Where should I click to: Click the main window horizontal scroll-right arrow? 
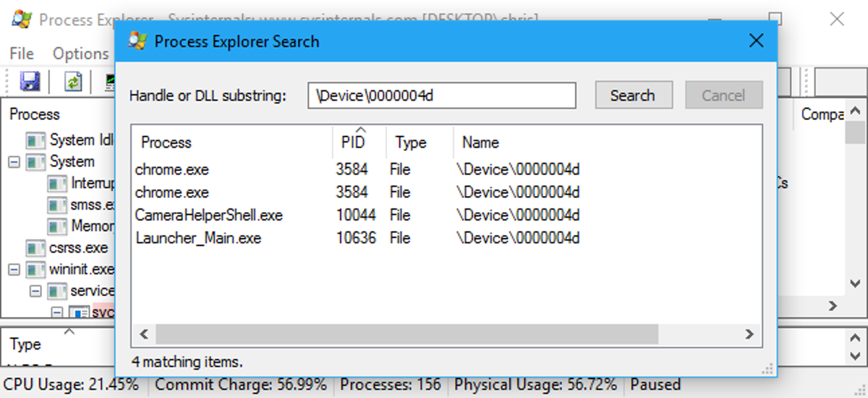coord(833,306)
